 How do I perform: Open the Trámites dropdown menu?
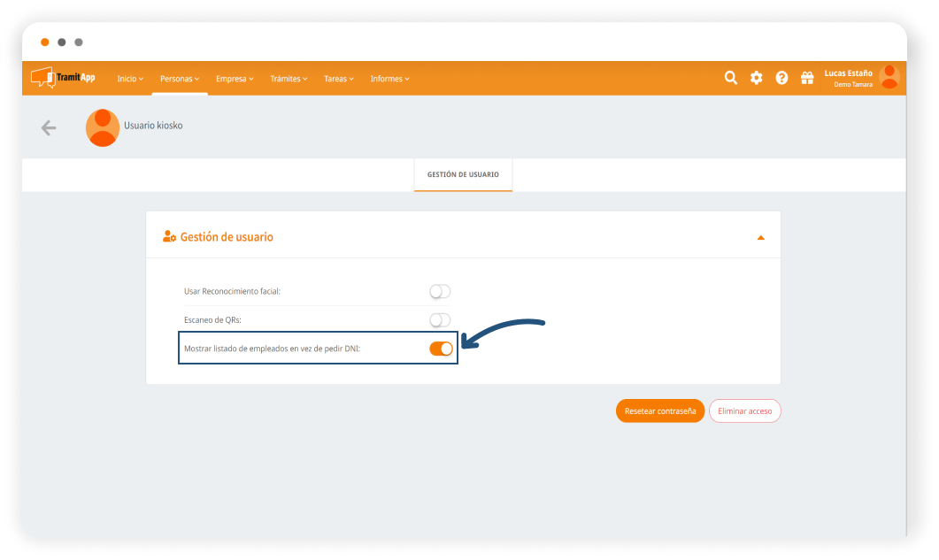pyautogui.click(x=289, y=79)
